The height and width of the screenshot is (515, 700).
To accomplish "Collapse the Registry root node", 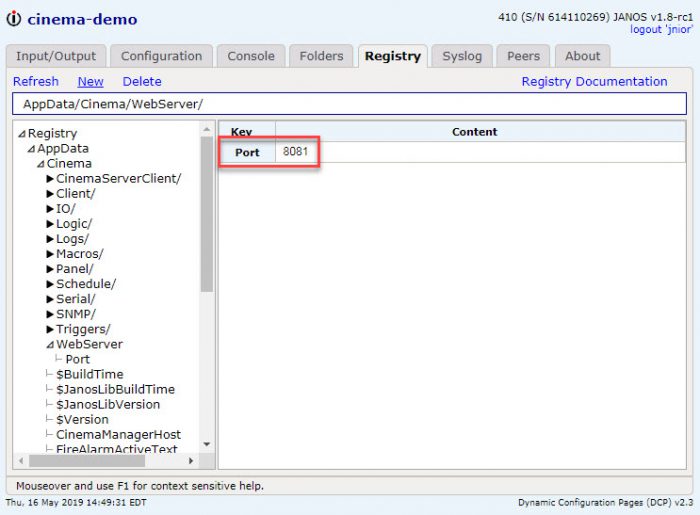I will tap(22, 133).
